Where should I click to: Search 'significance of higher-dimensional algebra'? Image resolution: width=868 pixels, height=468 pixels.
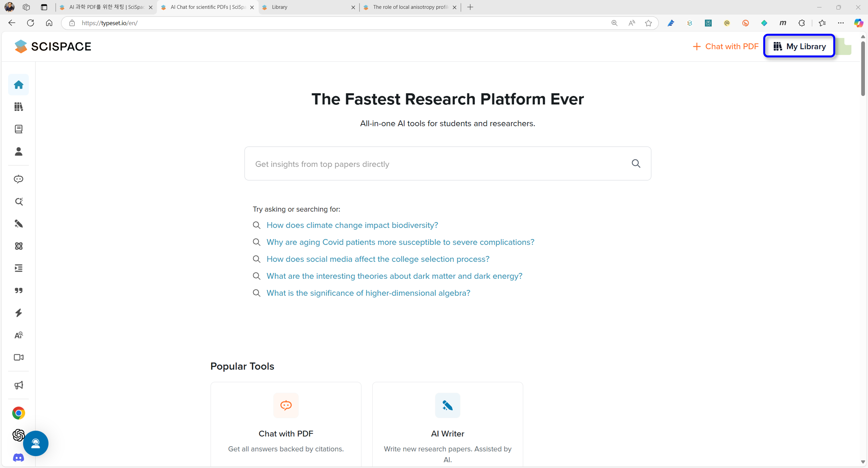pos(368,293)
